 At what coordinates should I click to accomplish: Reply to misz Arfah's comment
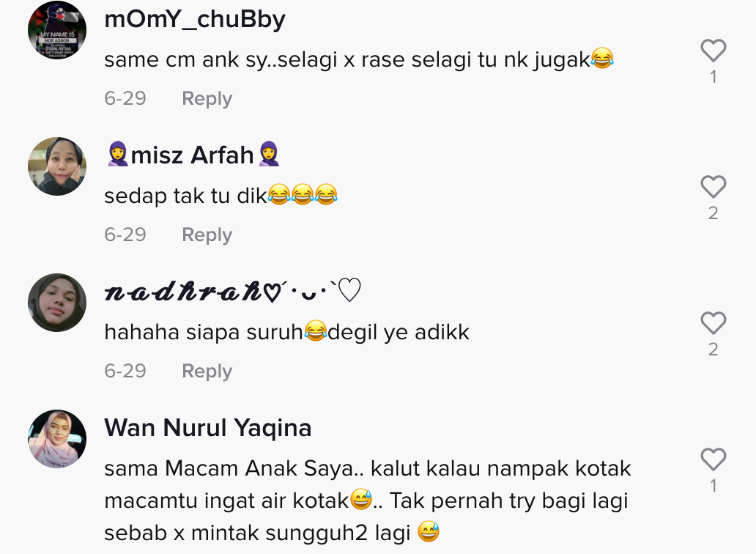207,234
